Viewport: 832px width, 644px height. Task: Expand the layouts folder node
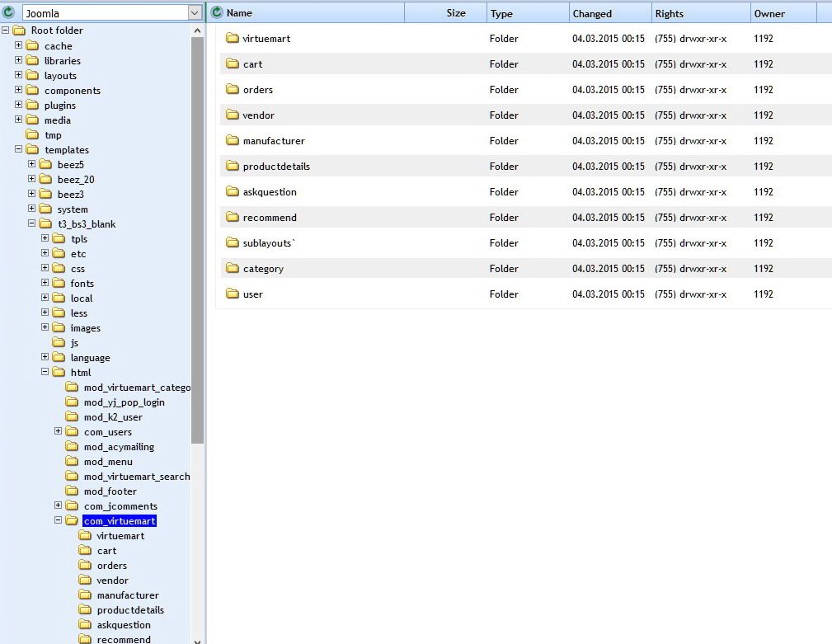[19, 75]
